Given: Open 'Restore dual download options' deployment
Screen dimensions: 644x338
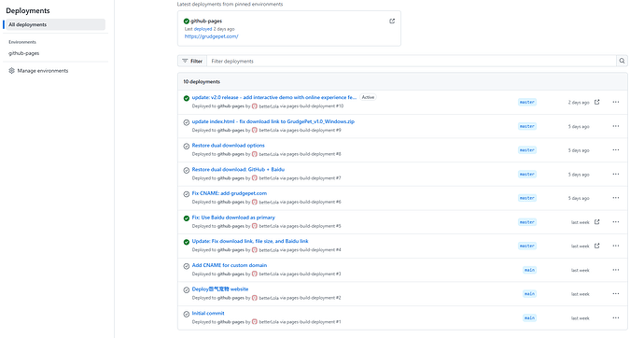Looking at the screenshot, I should [228, 145].
